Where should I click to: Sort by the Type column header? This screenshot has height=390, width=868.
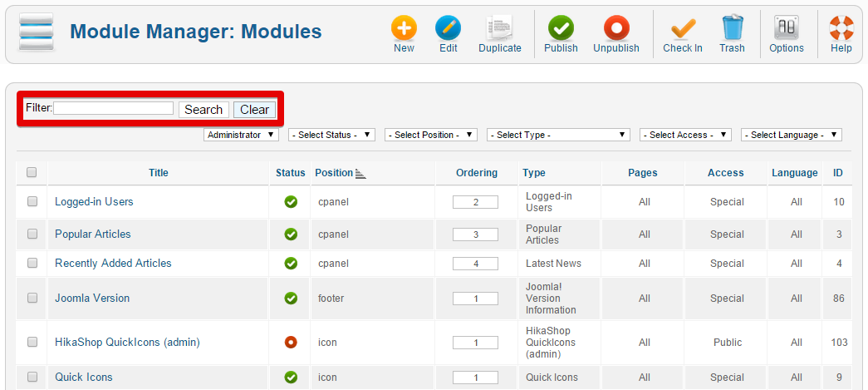534,173
